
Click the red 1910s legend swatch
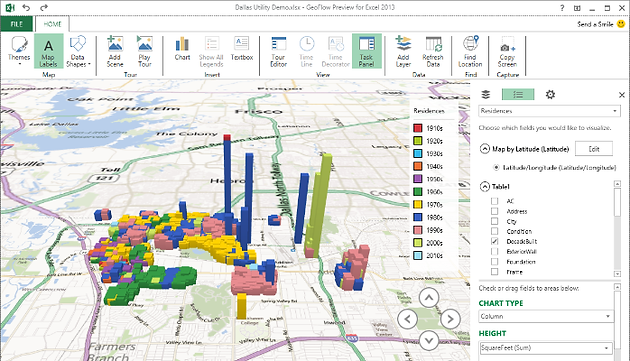418,128
